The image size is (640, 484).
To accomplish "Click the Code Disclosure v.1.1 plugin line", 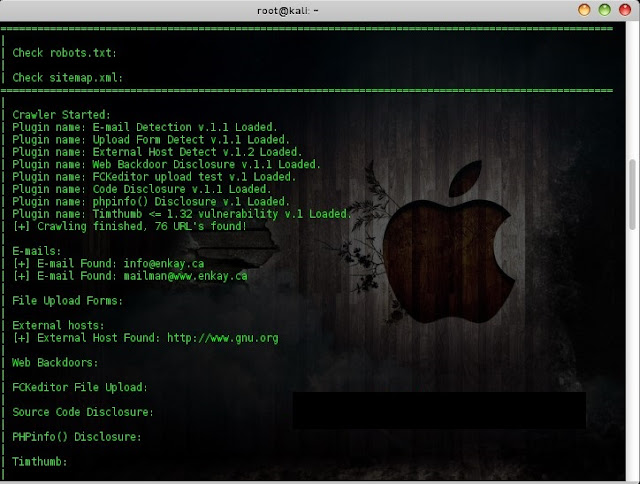I will point(142,189).
